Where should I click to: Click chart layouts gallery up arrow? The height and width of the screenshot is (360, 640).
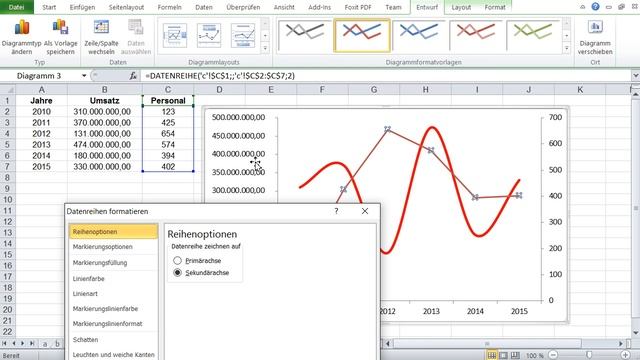point(265,24)
